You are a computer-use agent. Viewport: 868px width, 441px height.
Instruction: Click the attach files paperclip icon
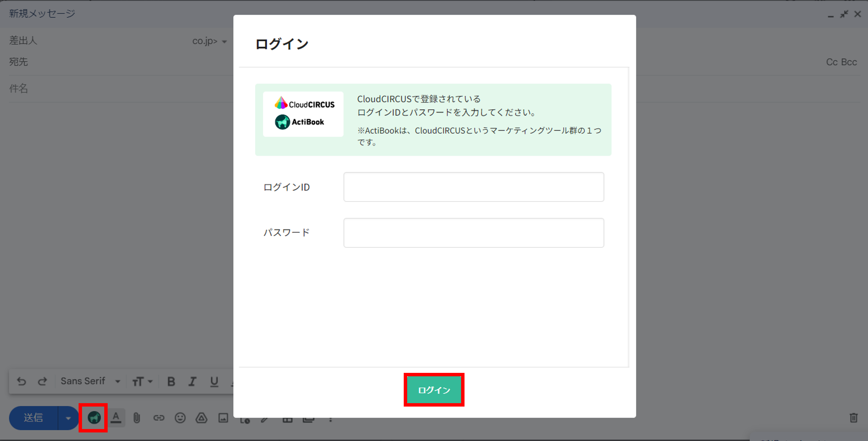pyautogui.click(x=136, y=418)
